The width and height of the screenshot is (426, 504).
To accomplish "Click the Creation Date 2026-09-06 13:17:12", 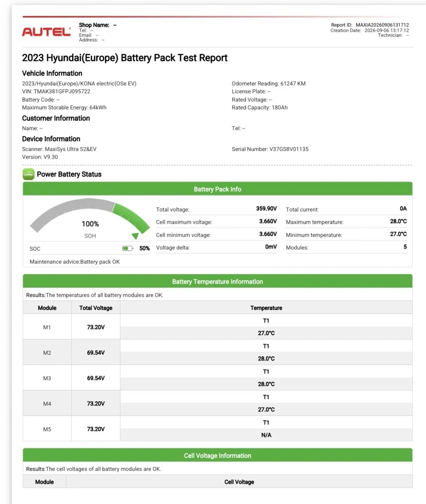I will coord(369,30).
